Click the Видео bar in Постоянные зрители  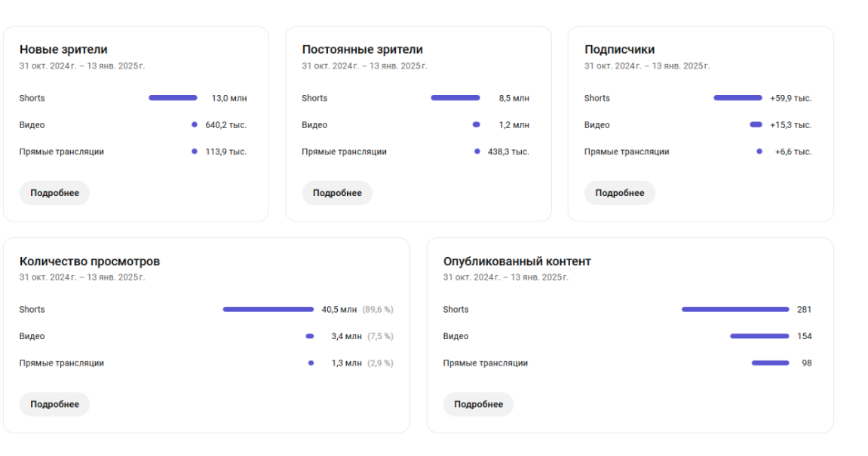pos(476,124)
